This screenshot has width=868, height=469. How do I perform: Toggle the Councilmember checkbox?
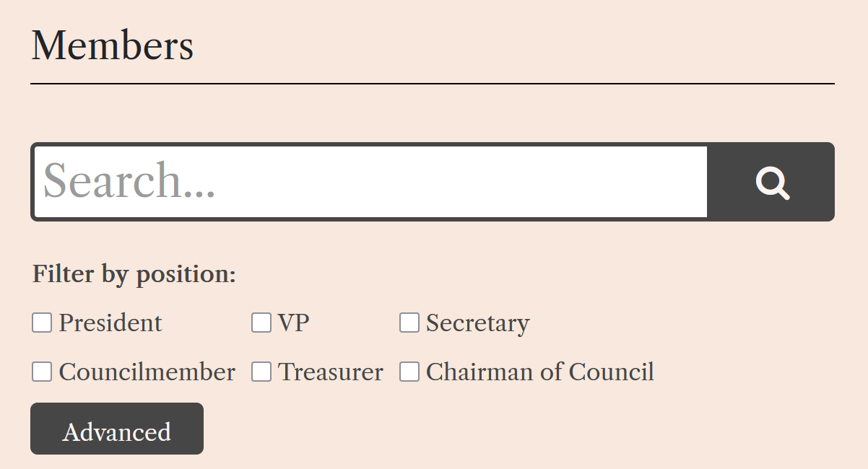coord(42,372)
